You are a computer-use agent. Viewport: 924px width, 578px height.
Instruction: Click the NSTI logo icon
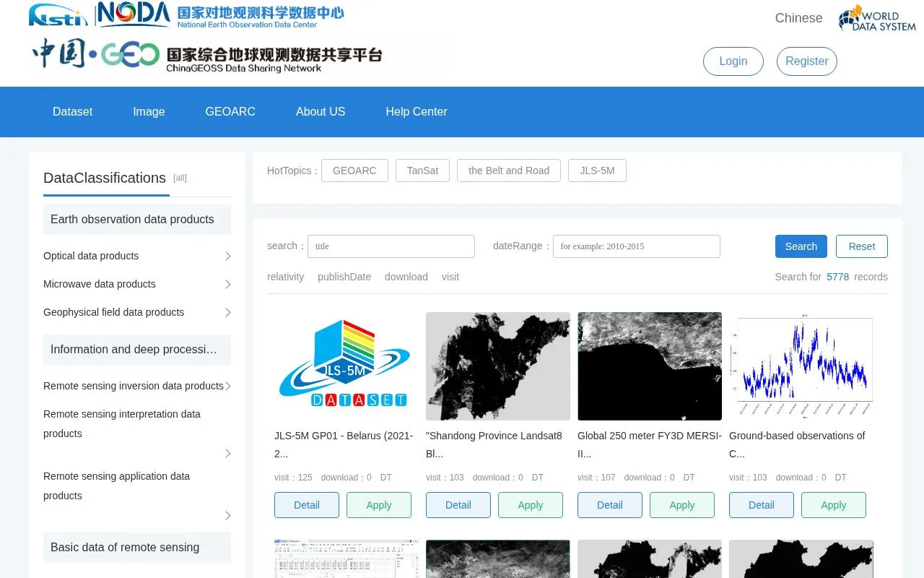(x=58, y=15)
